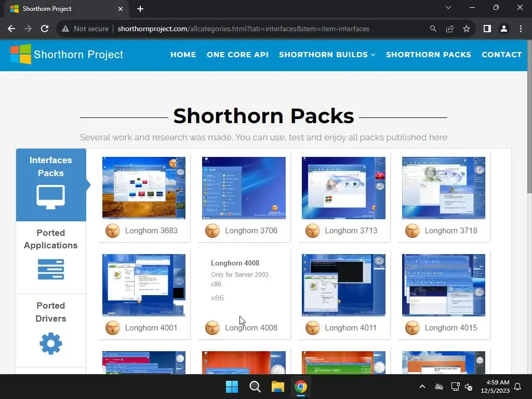This screenshot has height=399, width=532.
Task: Bookmark this page with star icon
Action: pyautogui.click(x=467, y=29)
